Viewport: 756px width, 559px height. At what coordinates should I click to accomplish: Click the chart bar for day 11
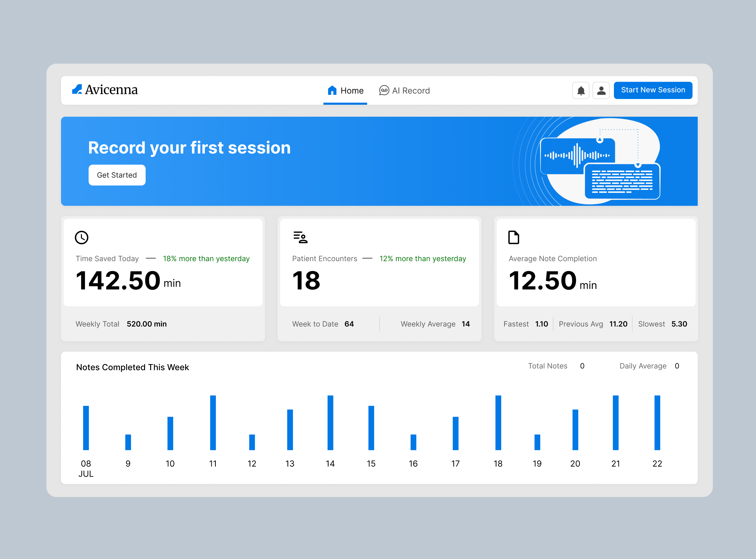213,423
